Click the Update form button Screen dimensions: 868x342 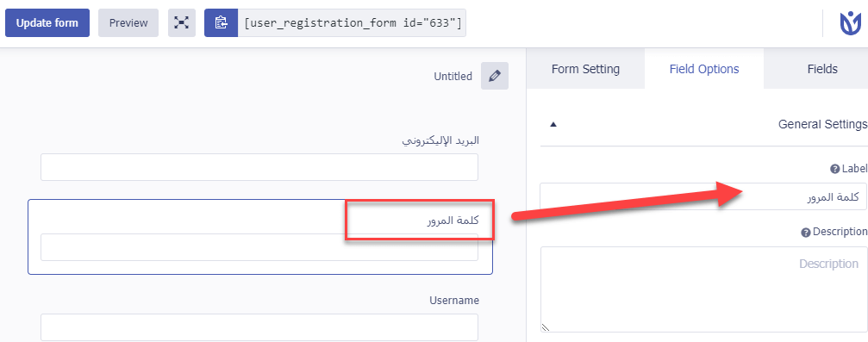coord(47,22)
